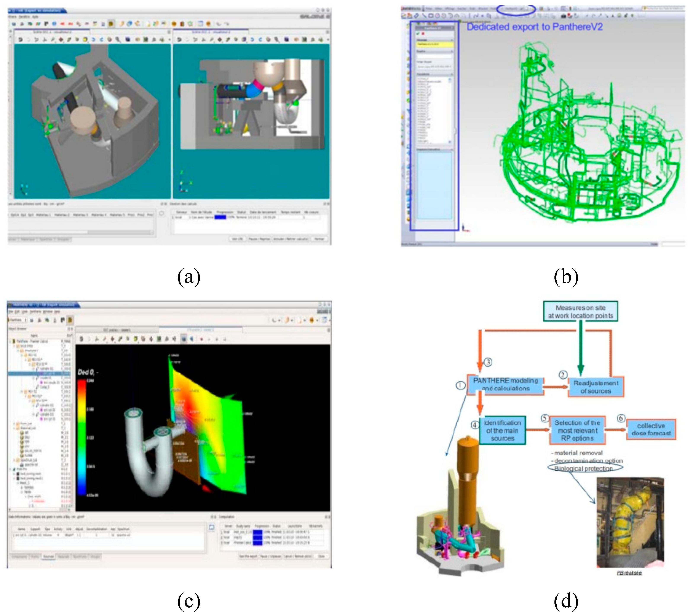Click See the report button
The image size is (693, 616).
pos(248,556)
